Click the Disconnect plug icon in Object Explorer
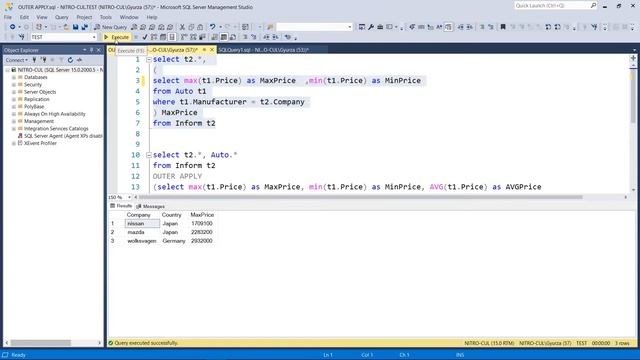 (44, 60)
